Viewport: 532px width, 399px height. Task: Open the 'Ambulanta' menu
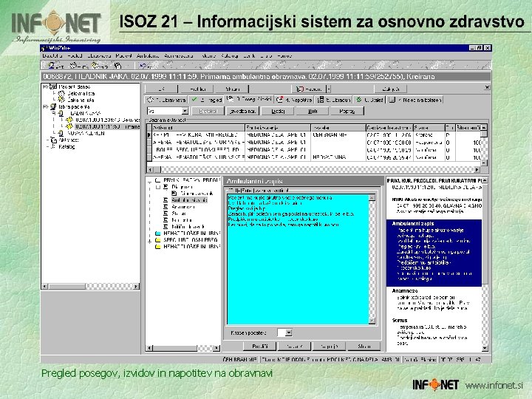pos(148,55)
